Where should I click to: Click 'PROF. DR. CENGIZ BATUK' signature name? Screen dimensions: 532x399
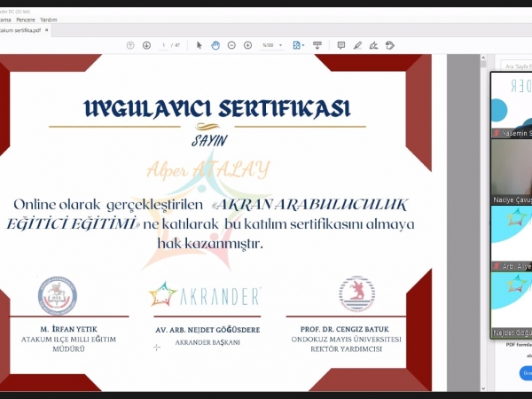pos(345,329)
